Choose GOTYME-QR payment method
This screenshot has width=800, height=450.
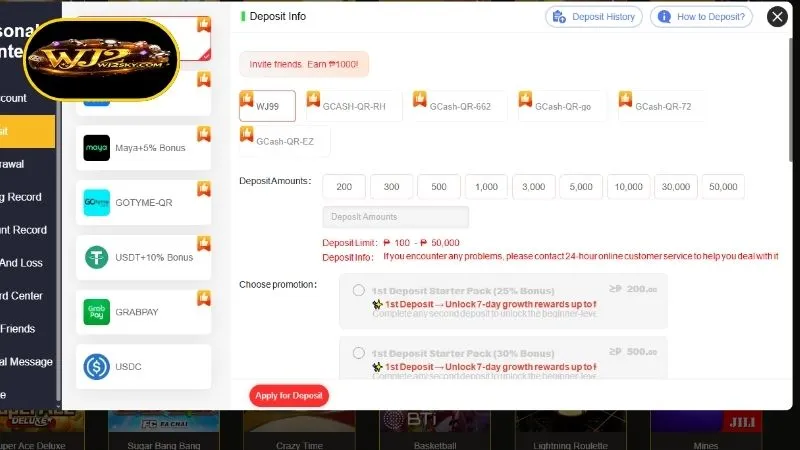pos(143,203)
